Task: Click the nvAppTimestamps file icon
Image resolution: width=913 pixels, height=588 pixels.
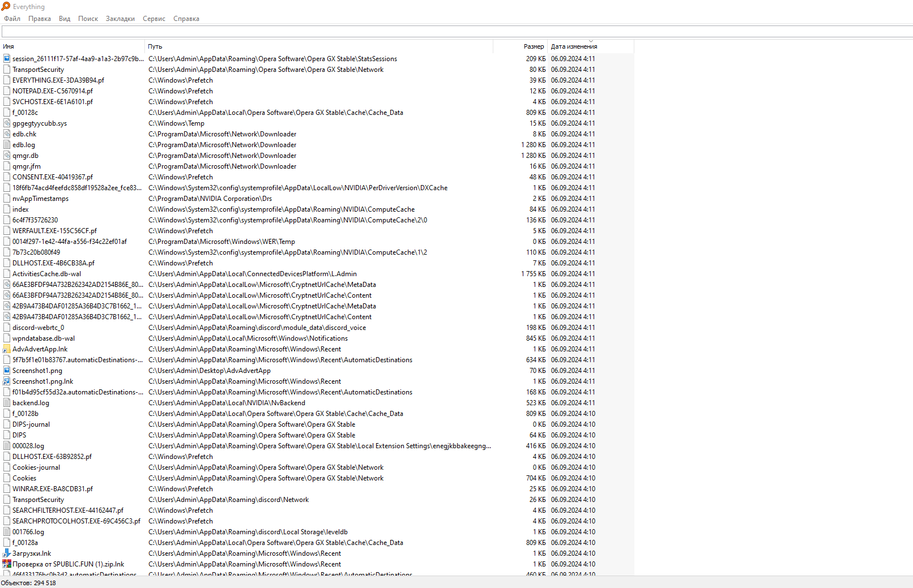Action: (7, 198)
